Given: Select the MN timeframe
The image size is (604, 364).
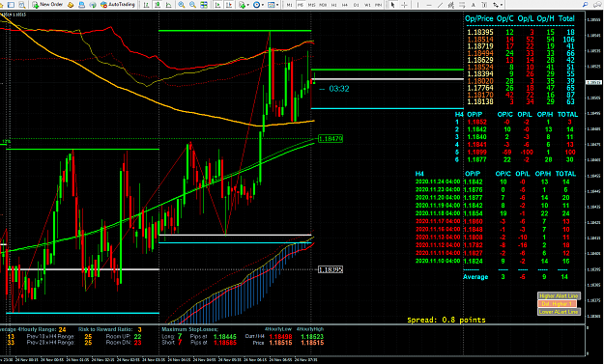Looking at the screenshot, I should coord(378,5).
